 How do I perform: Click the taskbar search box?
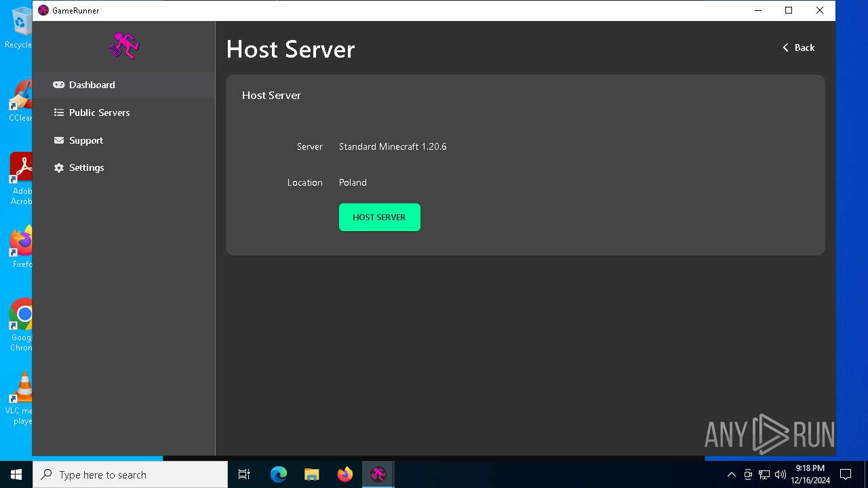tap(130, 474)
